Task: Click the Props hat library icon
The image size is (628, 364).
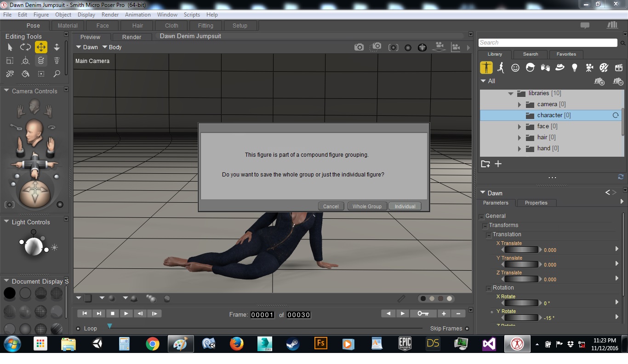Action: coord(559,68)
